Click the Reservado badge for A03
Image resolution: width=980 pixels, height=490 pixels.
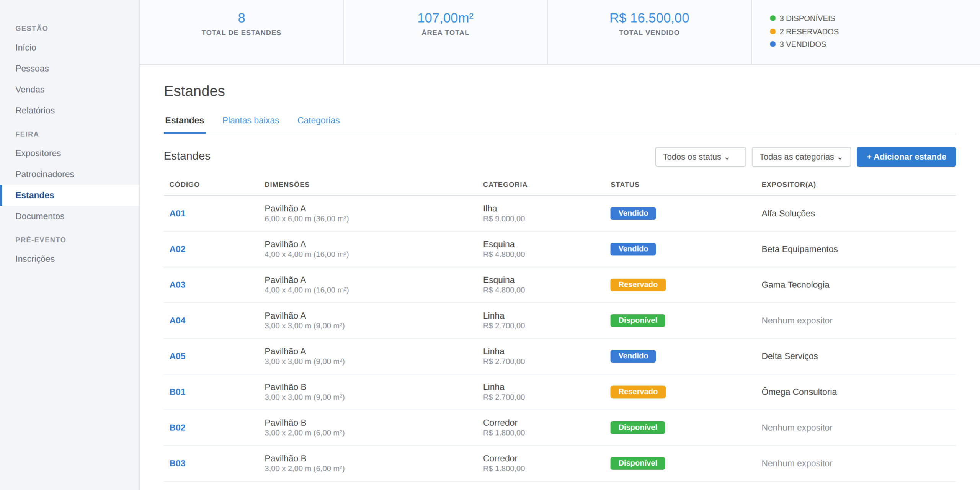tap(638, 285)
